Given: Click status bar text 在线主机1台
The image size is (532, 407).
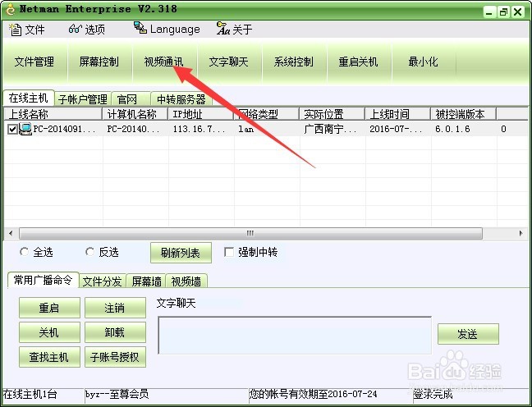Looking at the screenshot, I should tap(30, 395).
